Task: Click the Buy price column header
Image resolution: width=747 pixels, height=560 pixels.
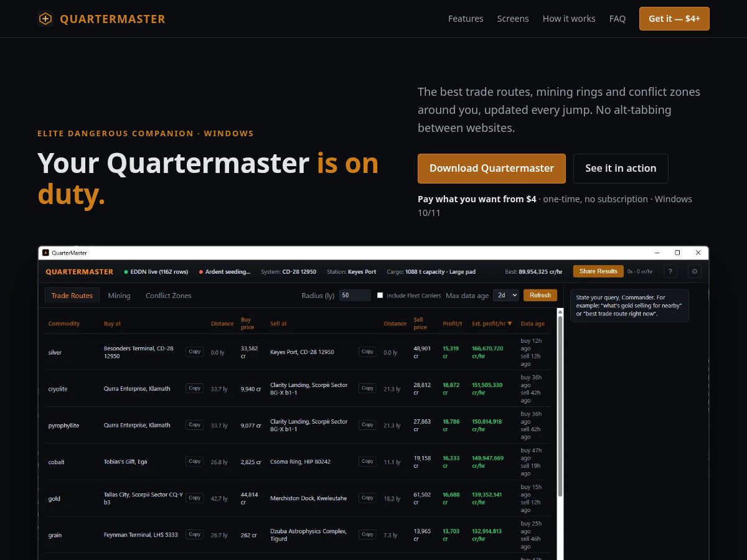Action: coord(248,324)
